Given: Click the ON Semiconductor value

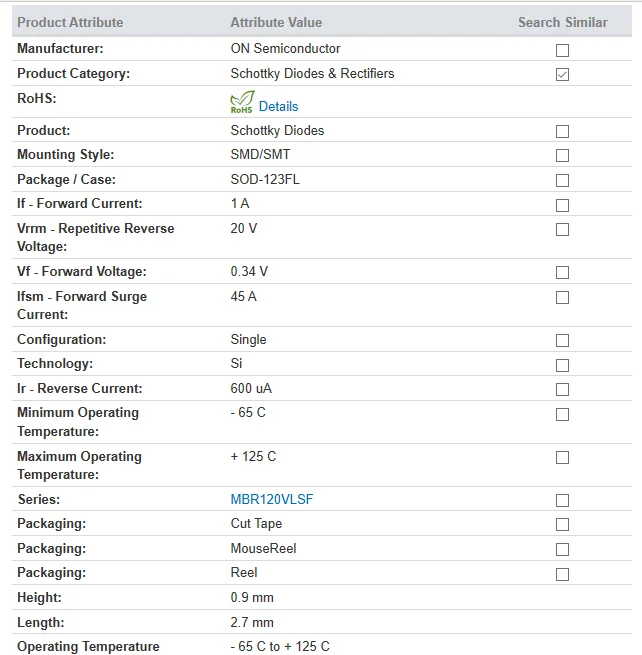Looking at the screenshot, I should click(x=285, y=48).
